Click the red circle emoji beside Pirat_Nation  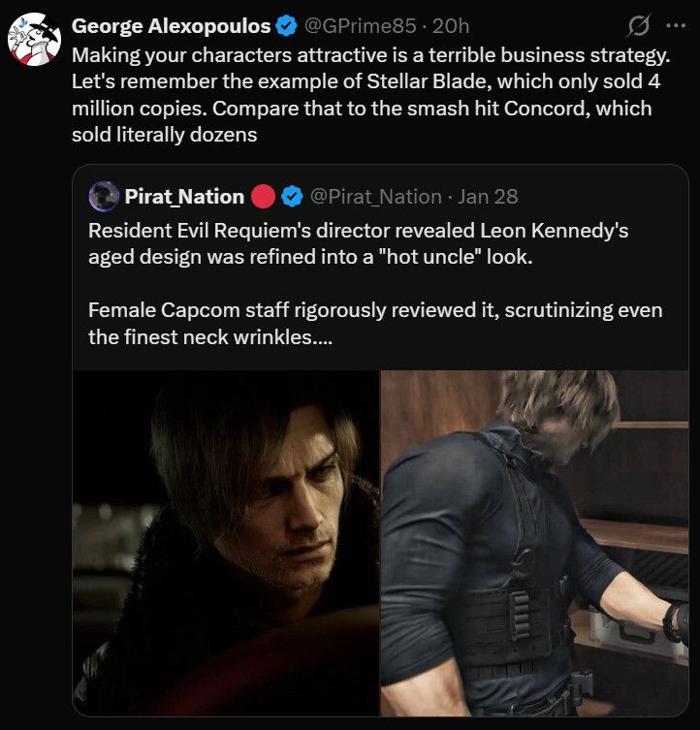[x=264, y=197]
